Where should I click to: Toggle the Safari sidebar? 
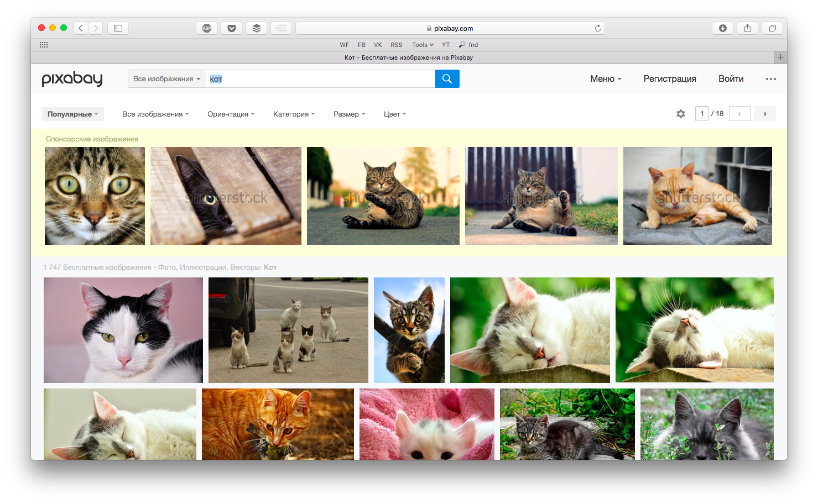click(118, 28)
